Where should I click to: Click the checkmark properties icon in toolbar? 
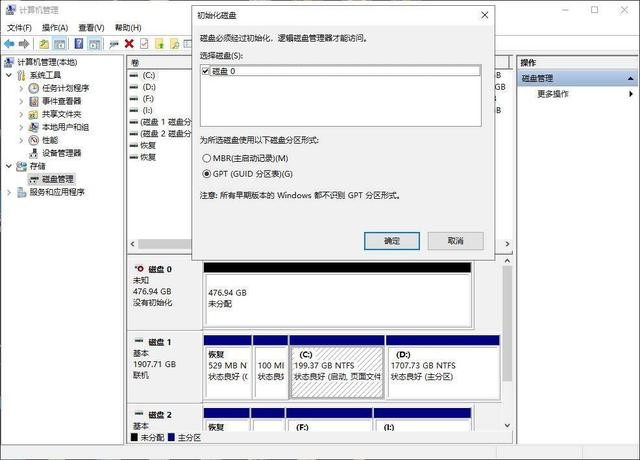tap(144, 43)
